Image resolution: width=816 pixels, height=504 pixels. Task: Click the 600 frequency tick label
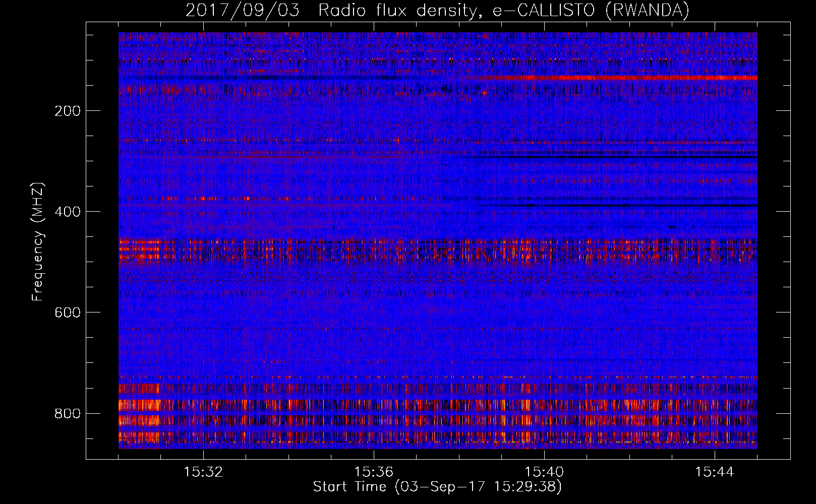click(68, 312)
